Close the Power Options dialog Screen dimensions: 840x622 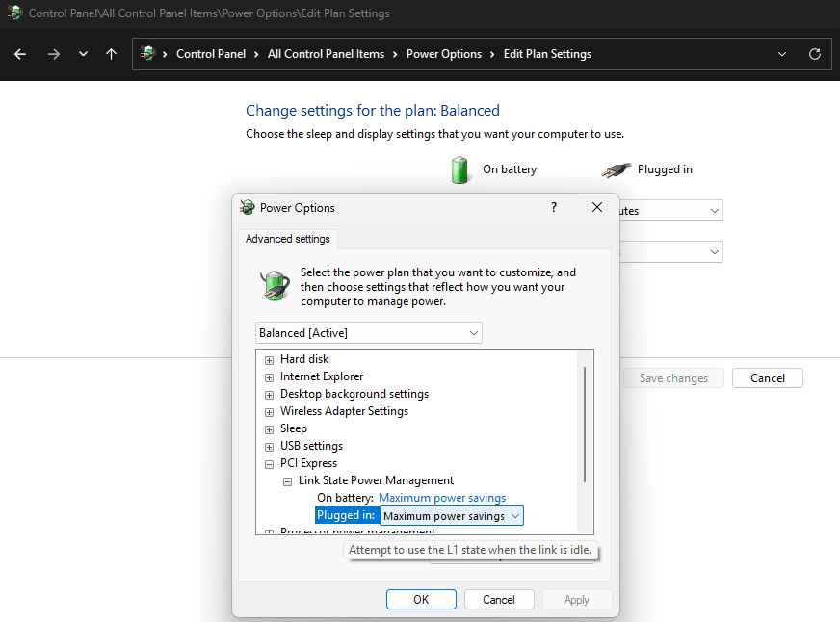[x=597, y=207]
